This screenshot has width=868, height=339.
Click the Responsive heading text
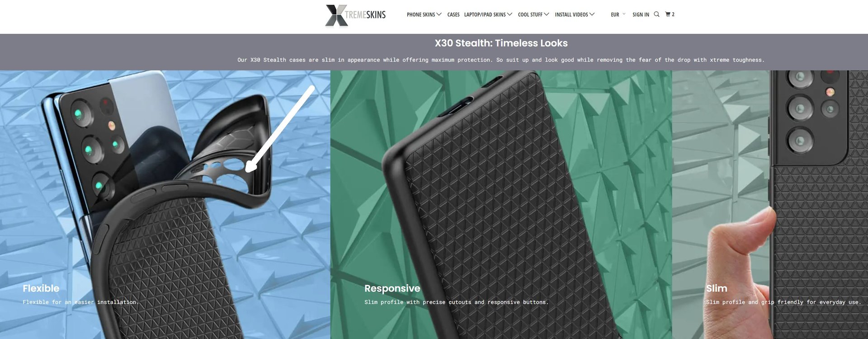[392, 288]
